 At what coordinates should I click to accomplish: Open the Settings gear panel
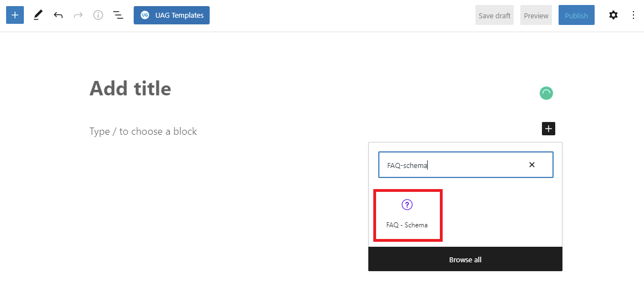[x=613, y=16]
